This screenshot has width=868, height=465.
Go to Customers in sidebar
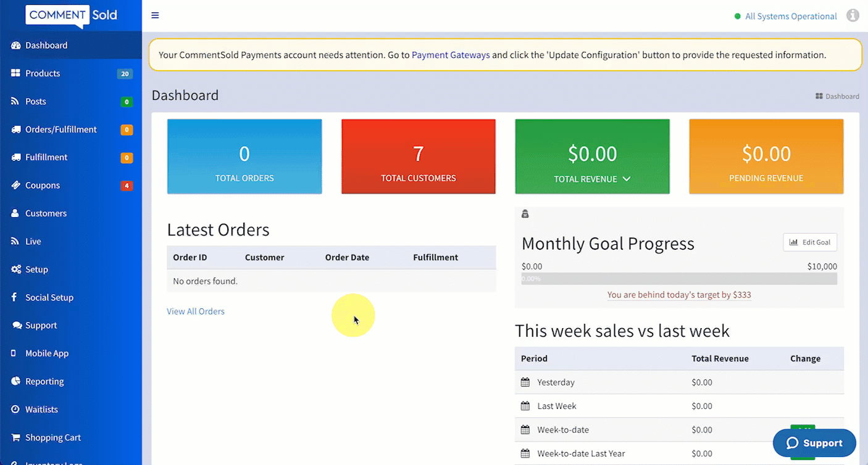click(x=46, y=213)
